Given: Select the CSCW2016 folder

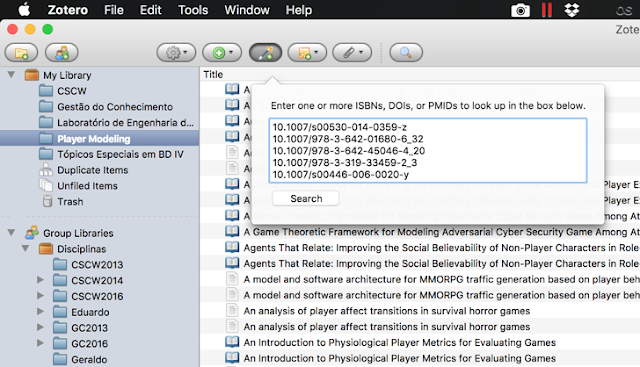Looking at the screenshot, I should pos(97,296).
